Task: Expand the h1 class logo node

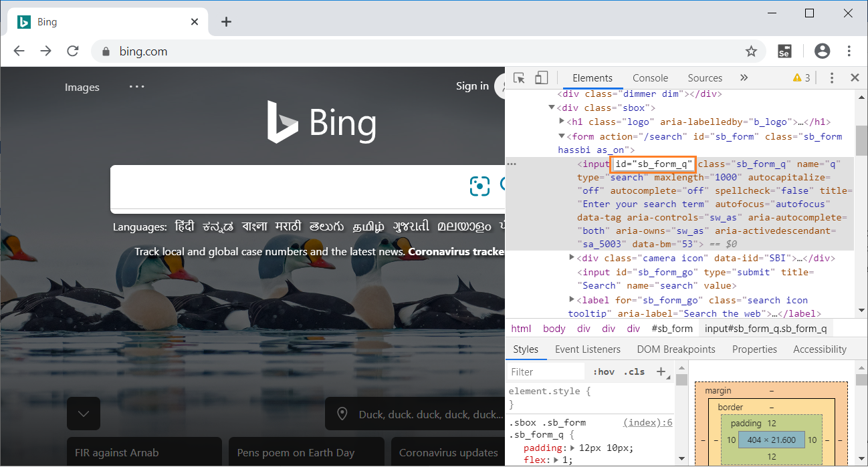Action: pyautogui.click(x=562, y=122)
